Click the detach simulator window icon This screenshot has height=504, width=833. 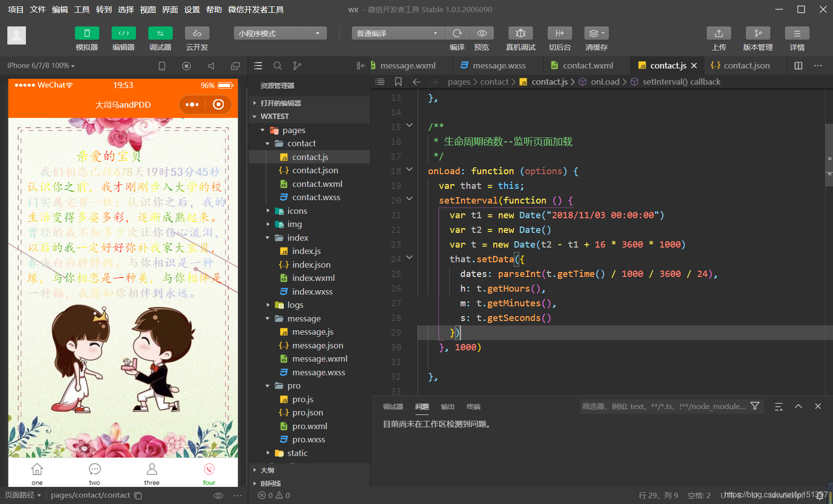(x=235, y=66)
